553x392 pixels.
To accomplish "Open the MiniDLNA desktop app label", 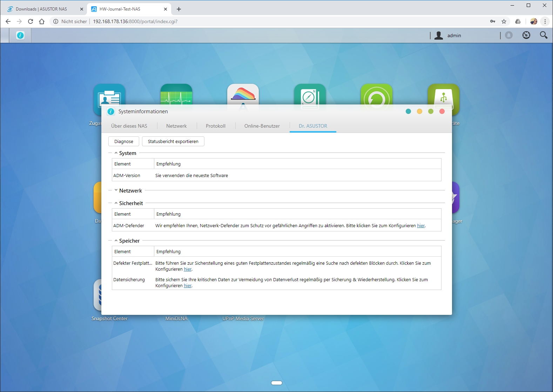I will pos(176,318).
